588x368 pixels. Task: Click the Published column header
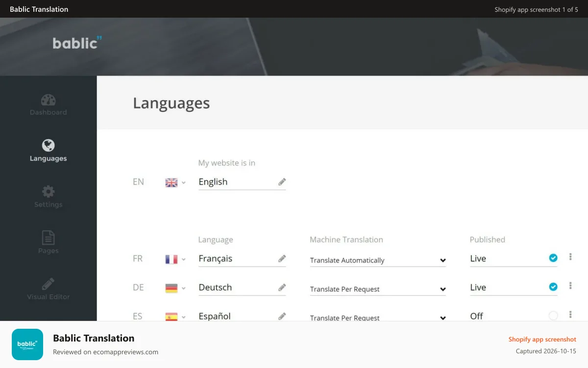coord(488,239)
